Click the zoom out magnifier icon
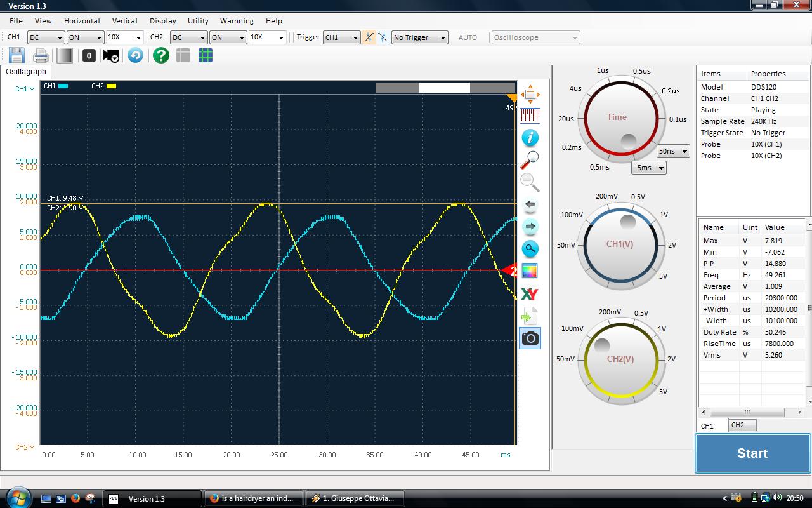Screen dimensions: 812x508 click(530, 182)
